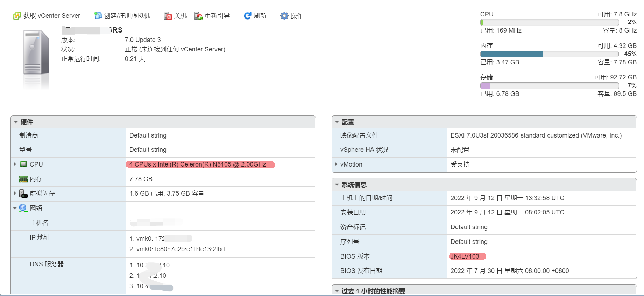Click the virtual flash icon
The height and width of the screenshot is (296, 644).
tap(23, 193)
